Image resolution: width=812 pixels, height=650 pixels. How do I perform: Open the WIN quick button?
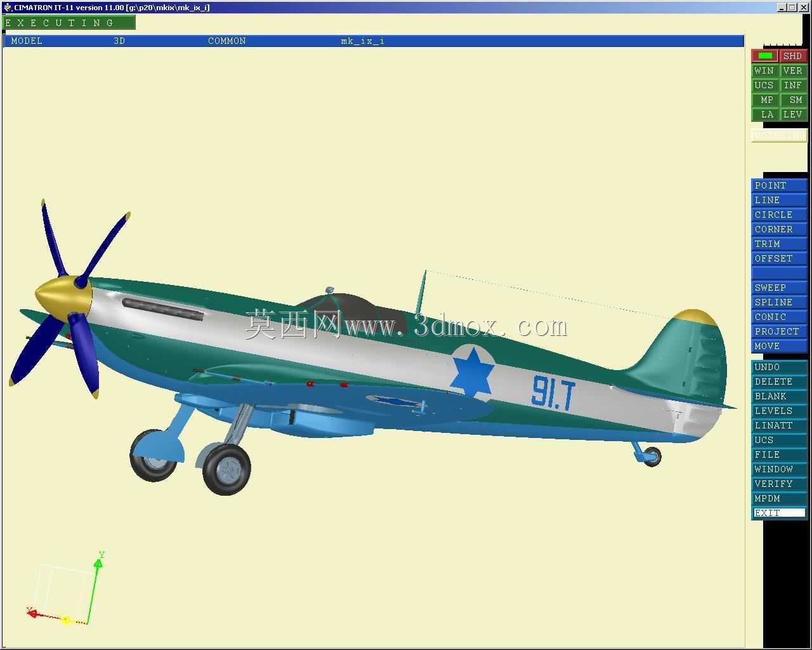click(x=764, y=70)
